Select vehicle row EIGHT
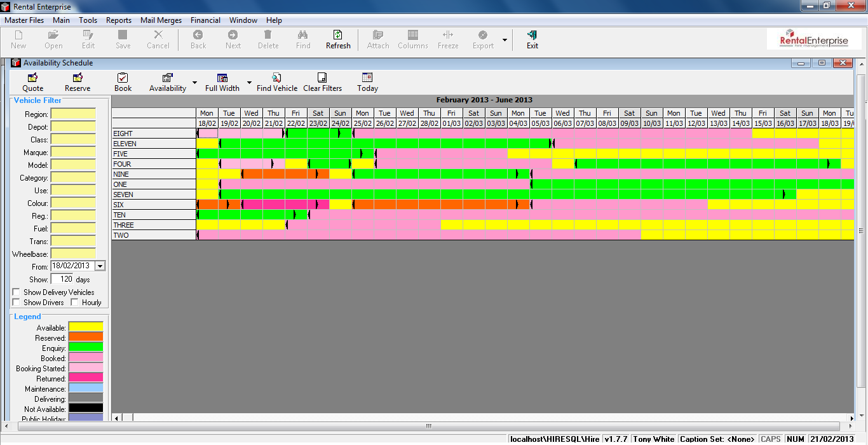The image size is (868, 445). pyautogui.click(x=154, y=133)
